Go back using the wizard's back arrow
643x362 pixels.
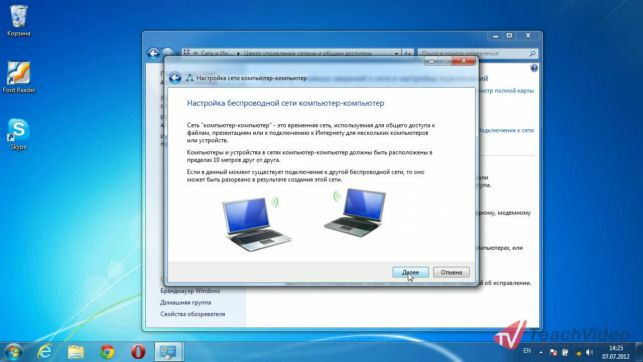pos(175,78)
